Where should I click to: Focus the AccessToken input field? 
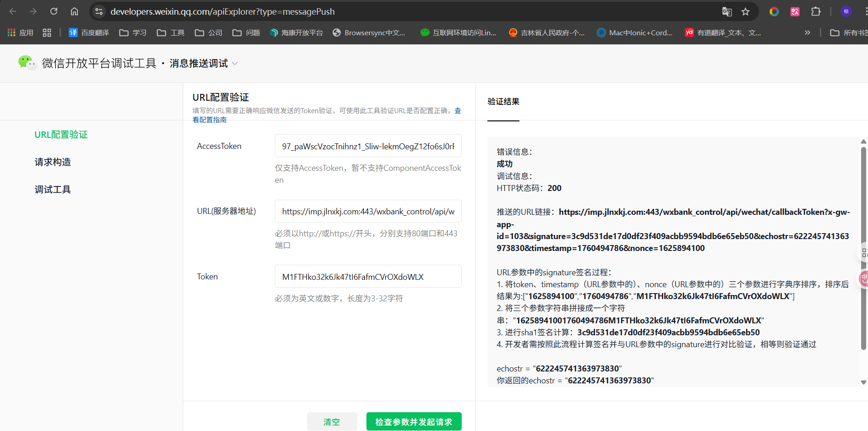[x=368, y=146]
